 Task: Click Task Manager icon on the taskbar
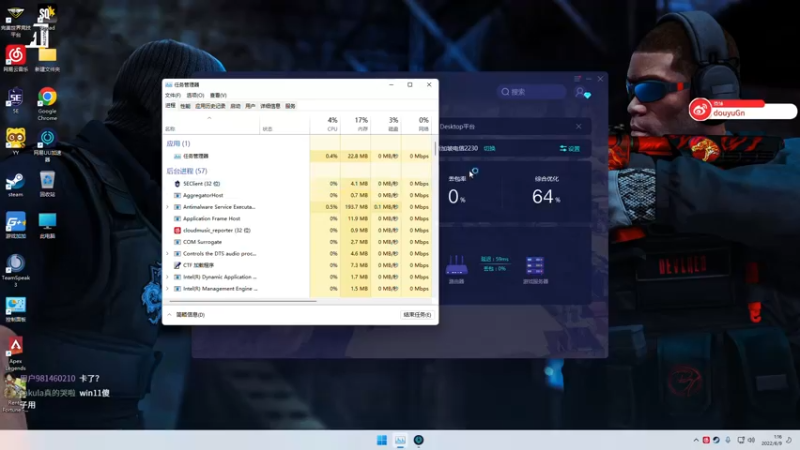(400, 440)
